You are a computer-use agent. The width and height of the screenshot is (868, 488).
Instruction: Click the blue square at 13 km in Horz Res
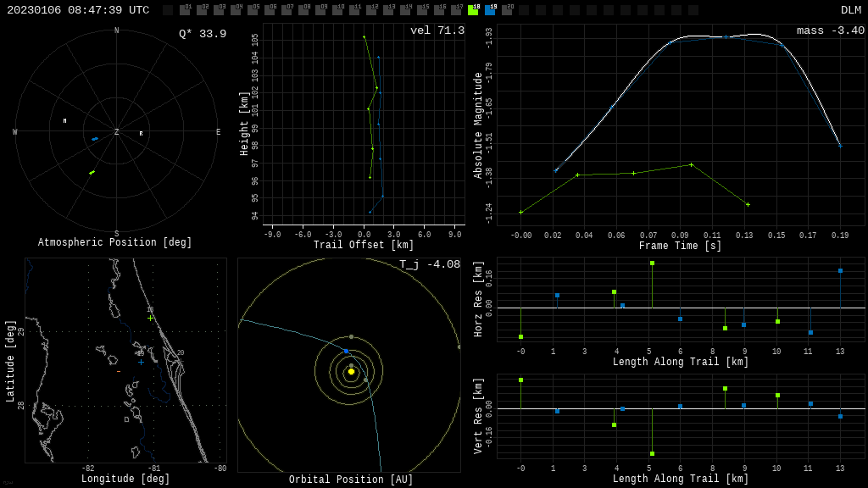[x=840, y=271]
